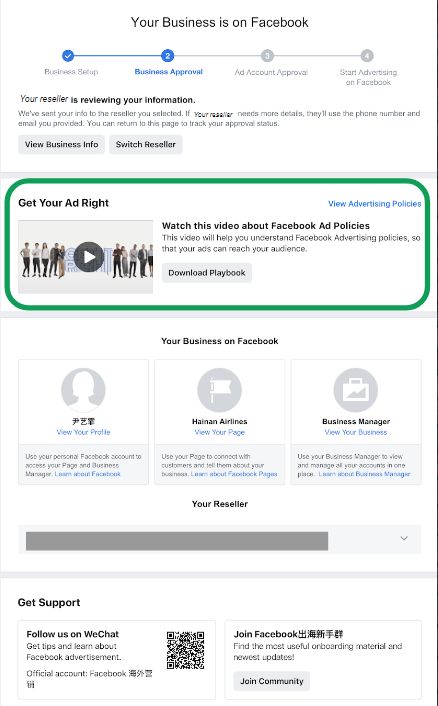Click the Get Support heading
The width and height of the screenshot is (438, 706).
(49, 602)
